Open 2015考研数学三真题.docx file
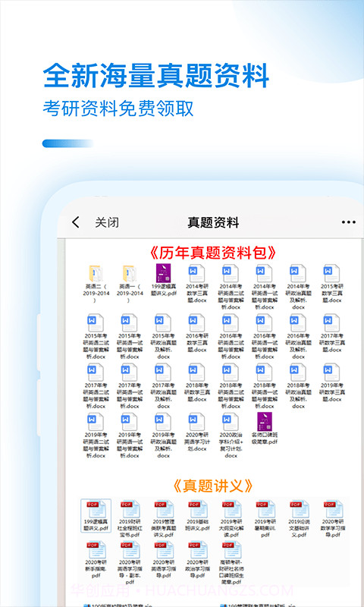Screen dimensions: 364x607 (332, 283)
